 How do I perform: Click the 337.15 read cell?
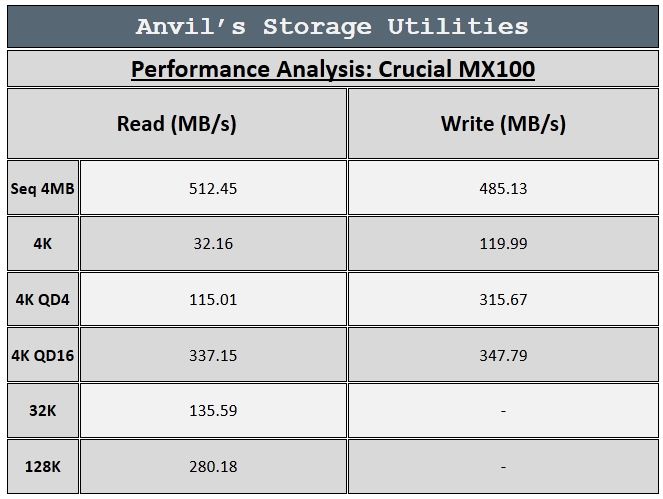point(213,355)
